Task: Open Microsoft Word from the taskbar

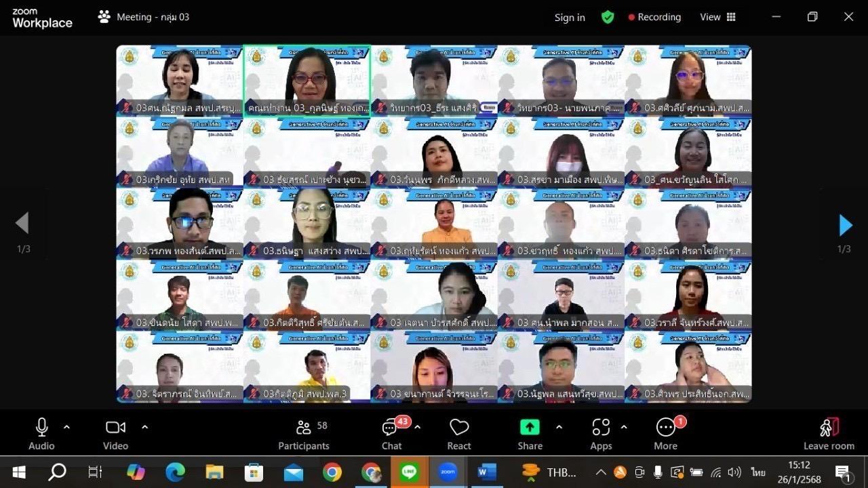Action: pos(486,472)
